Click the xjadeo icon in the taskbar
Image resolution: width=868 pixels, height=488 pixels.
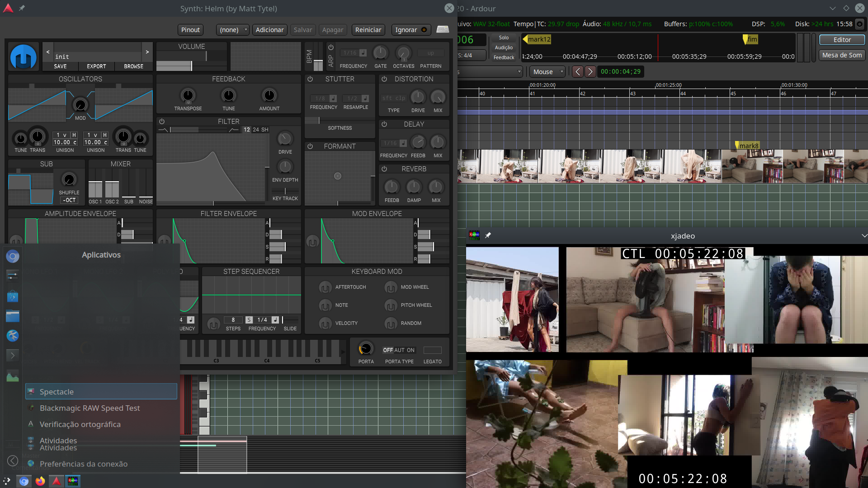(x=72, y=481)
